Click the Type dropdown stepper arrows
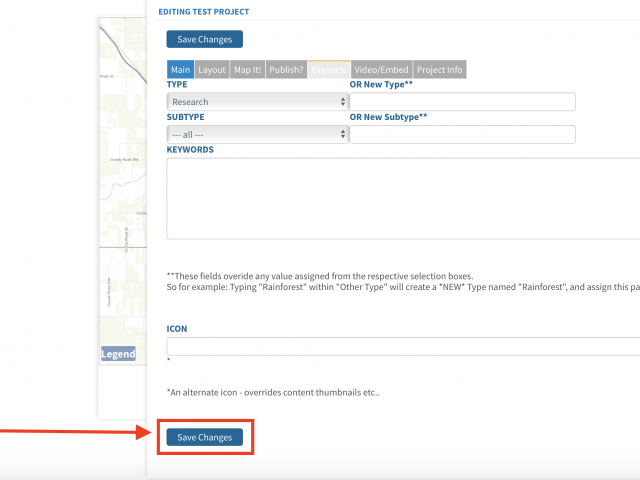This screenshot has height=480, width=640. pos(343,102)
